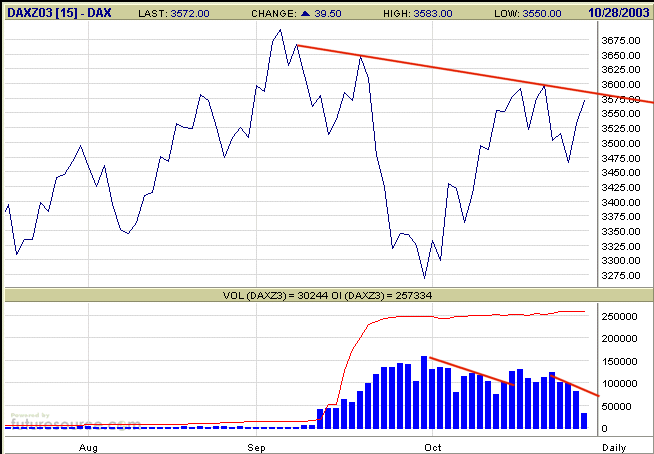
Task: Select the LOW: 3550.00 value
Action: pos(528,13)
